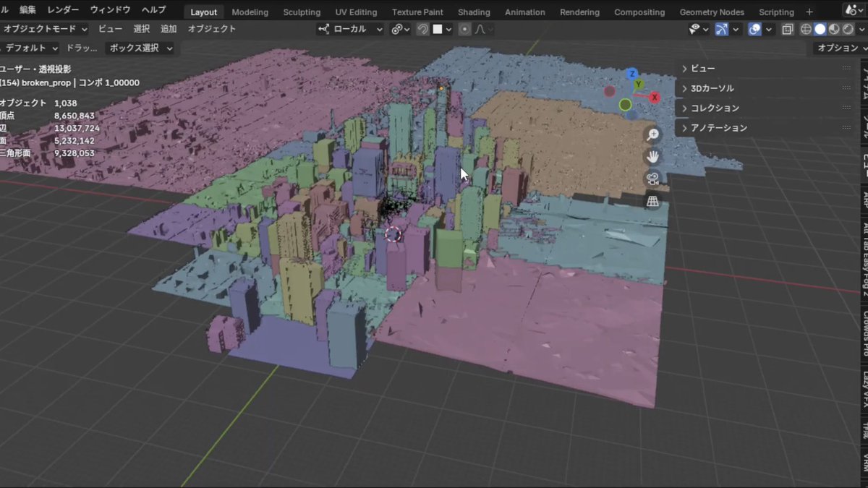The height and width of the screenshot is (488, 868).
Task: Open the object visibility eye dropdown
Action: pyautogui.click(x=699, y=29)
